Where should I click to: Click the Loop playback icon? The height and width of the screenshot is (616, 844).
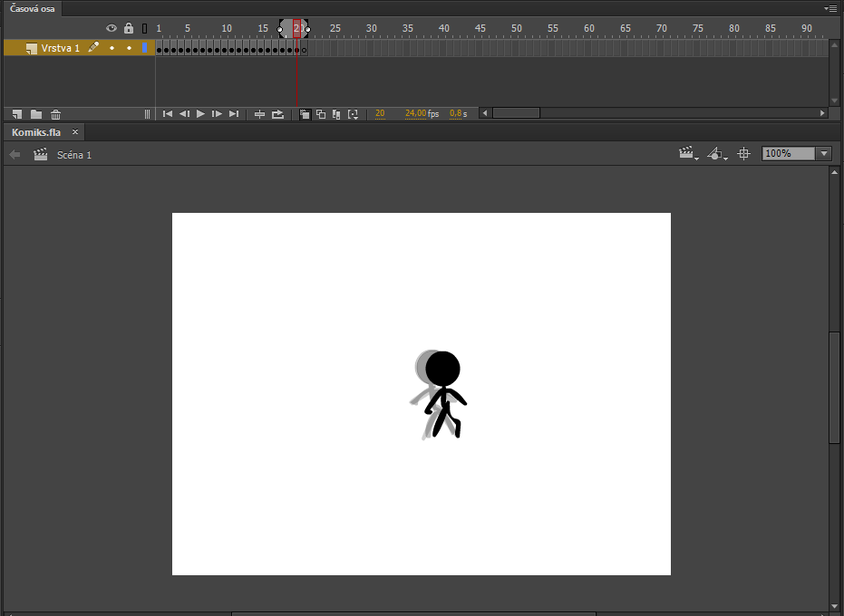coord(277,114)
